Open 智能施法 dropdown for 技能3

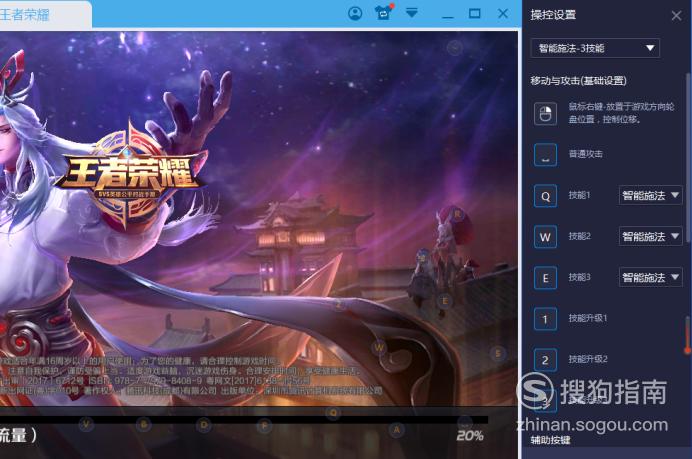pyautogui.click(x=651, y=278)
